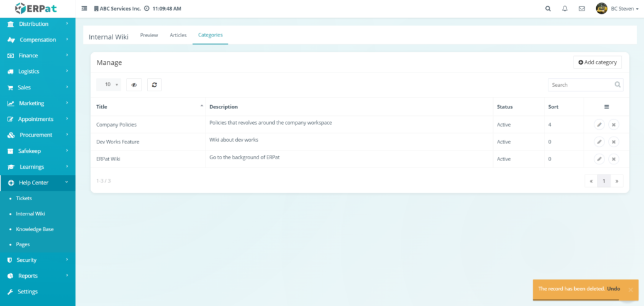The height and width of the screenshot is (306, 644).
Task: Click the Distribution building icon in sidebar
Action: pos(11,24)
